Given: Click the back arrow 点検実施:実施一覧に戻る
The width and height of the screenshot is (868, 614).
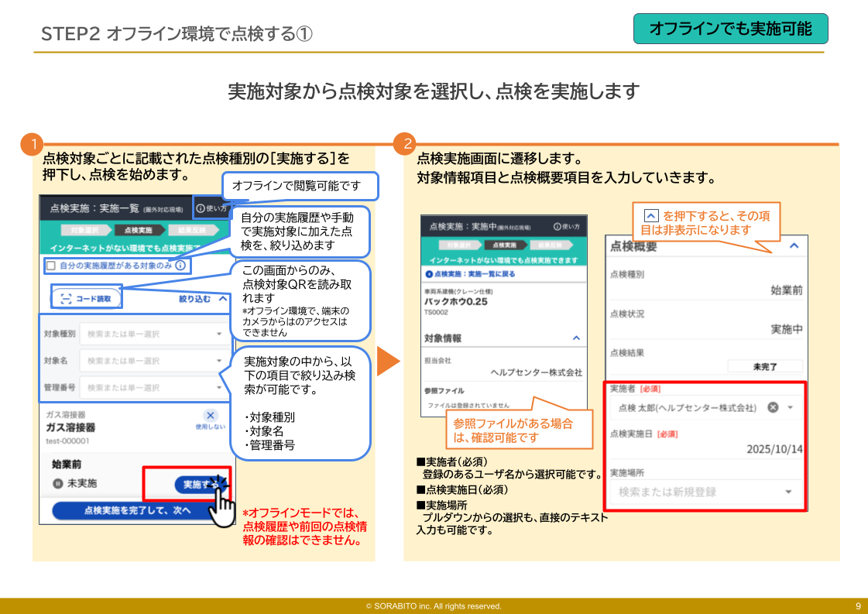Looking at the screenshot, I should (x=430, y=274).
